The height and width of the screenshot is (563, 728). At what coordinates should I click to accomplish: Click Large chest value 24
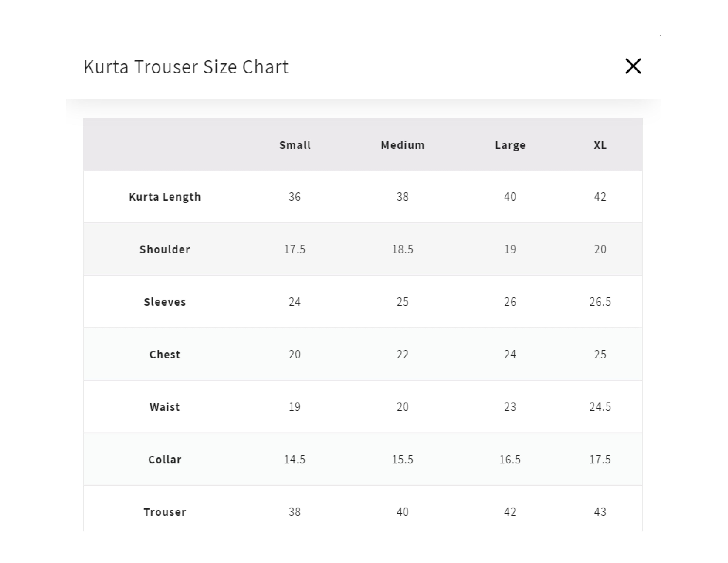510,354
